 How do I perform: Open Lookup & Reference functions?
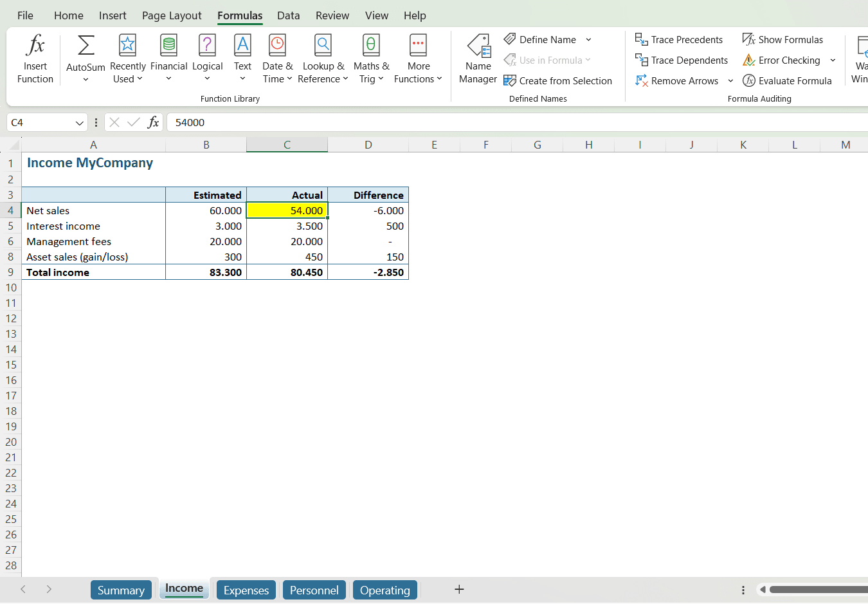click(323, 59)
